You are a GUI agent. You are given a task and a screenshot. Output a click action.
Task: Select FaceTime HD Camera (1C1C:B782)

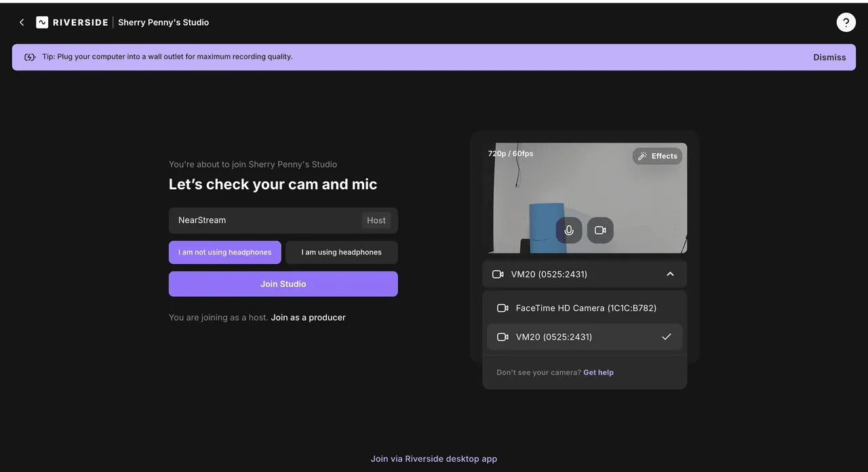pos(585,308)
